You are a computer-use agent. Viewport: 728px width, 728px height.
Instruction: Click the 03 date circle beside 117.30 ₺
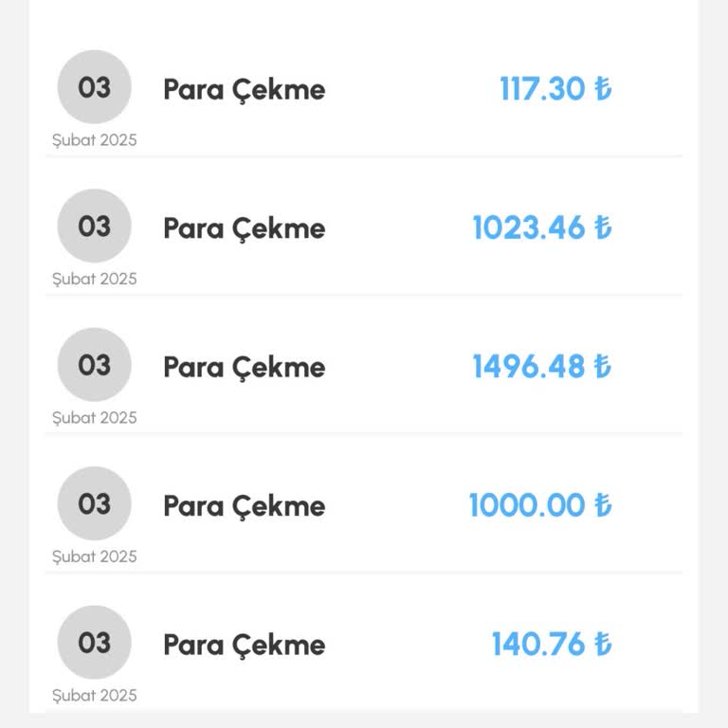click(x=94, y=87)
